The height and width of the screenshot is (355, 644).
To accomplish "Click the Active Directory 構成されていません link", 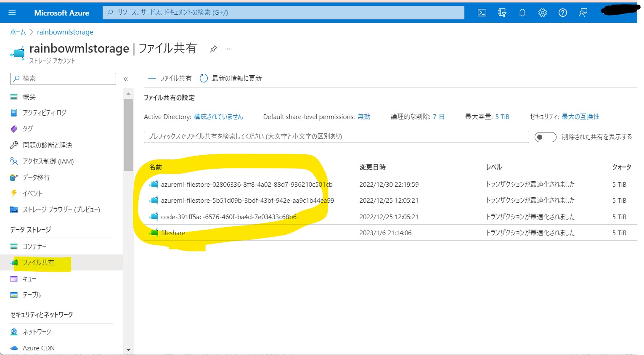I will pos(218,117).
